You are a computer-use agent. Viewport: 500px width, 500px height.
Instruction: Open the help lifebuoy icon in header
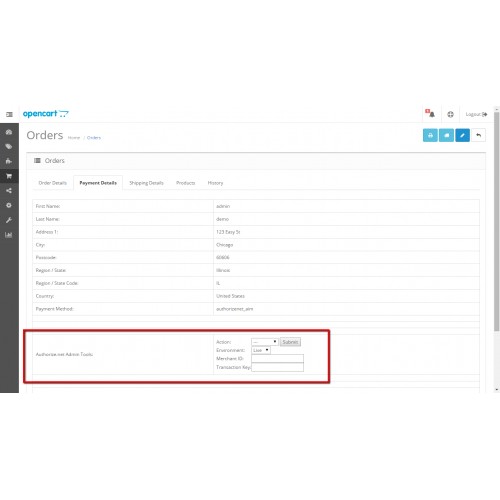point(450,114)
